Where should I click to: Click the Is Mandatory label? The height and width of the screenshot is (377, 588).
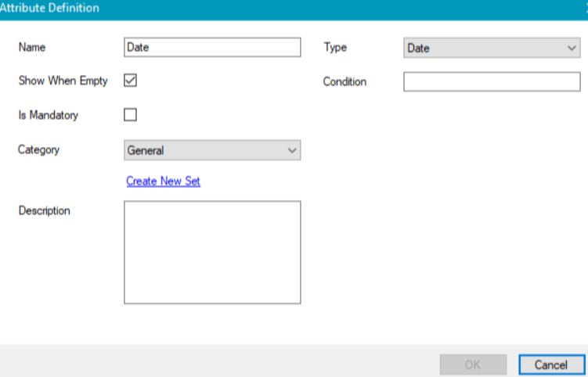click(x=48, y=115)
